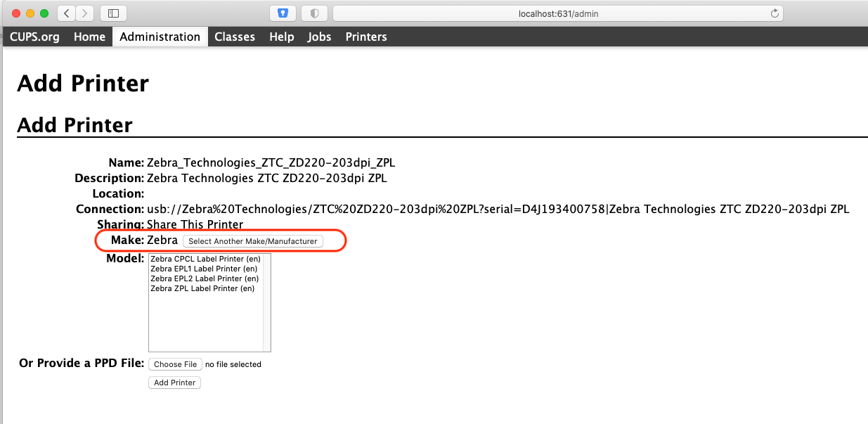Open the Help page
Viewport: 868px width, 424px height.
click(x=281, y=37)
